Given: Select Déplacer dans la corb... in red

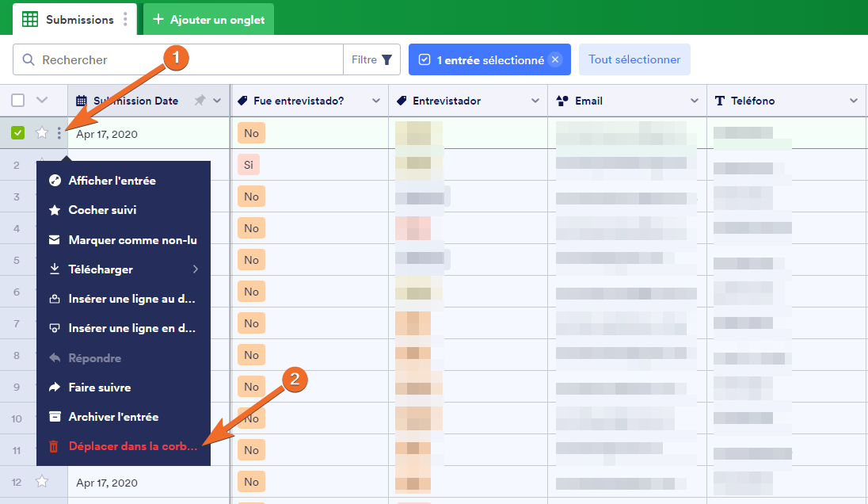Looking at the screenshot, I should (124, 446).
